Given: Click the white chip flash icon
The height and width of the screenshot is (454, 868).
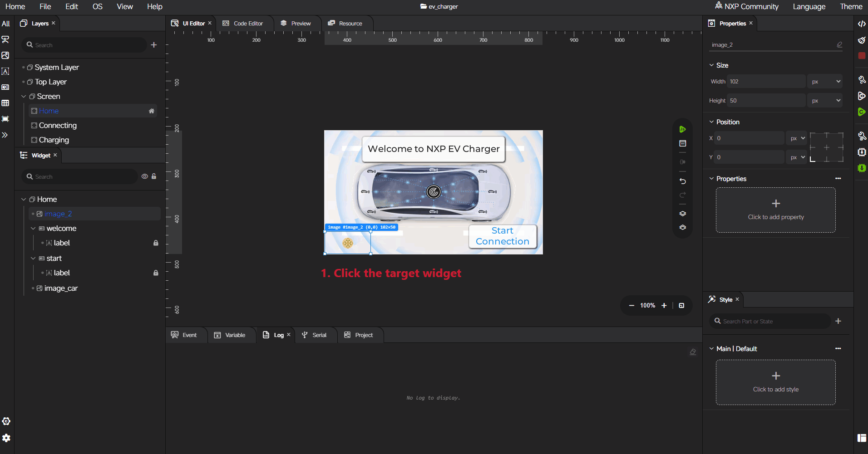Looking at the screenshot, I should point(862,152).
